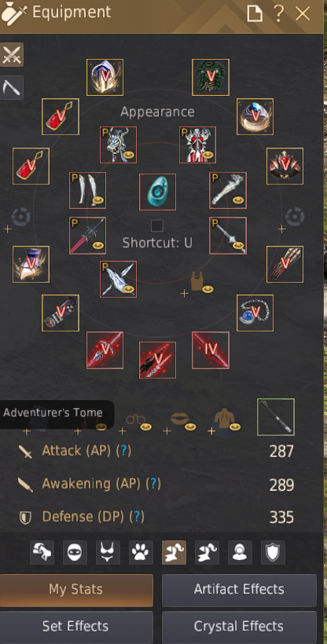Viewport: 327px width, 644px height.
Task: Toggle the masked face helmet visibility icon
Action: tap(75, 552)
